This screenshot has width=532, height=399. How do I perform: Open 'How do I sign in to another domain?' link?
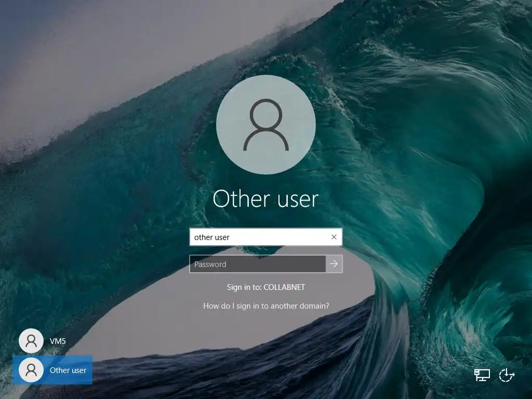(266, 306)
